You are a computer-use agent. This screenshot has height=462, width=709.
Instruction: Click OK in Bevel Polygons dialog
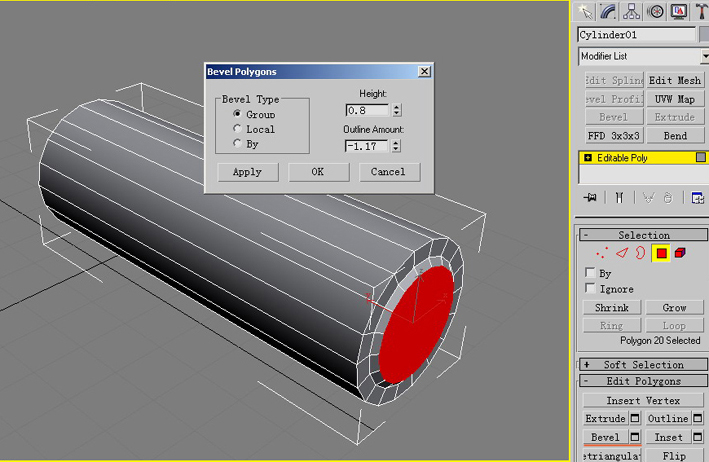(318, 172)
